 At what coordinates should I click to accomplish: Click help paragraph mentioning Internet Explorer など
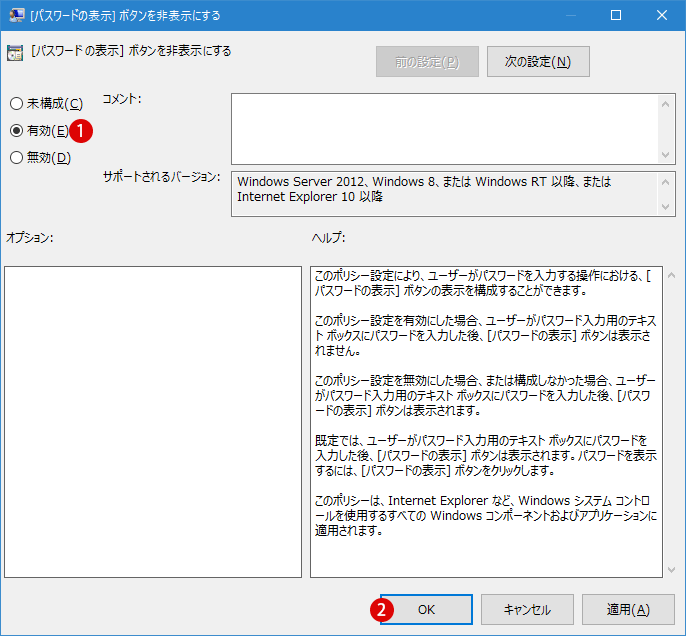click(486, 515)
